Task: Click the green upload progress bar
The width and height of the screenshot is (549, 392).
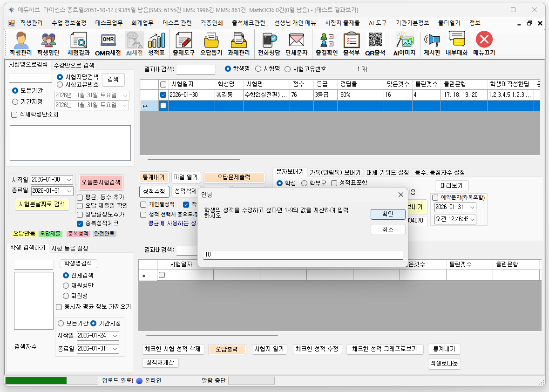Action: click(x=36, y=381)
